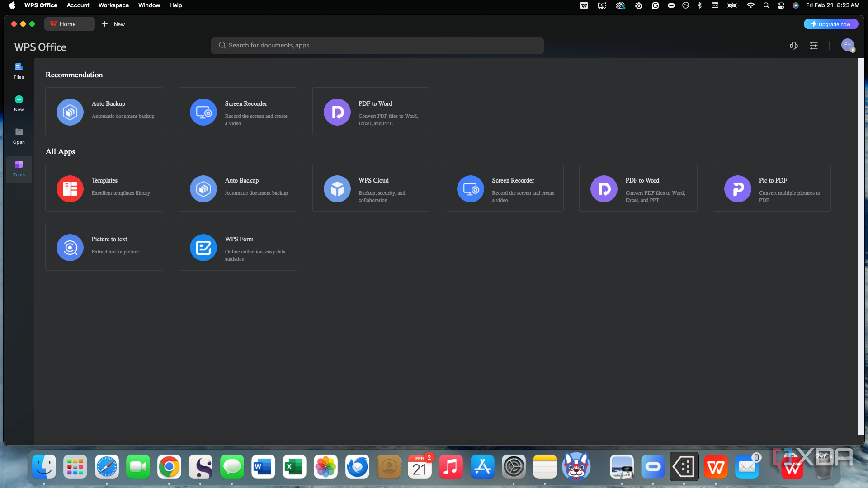Open the Help menu

[x=176, y=5]
